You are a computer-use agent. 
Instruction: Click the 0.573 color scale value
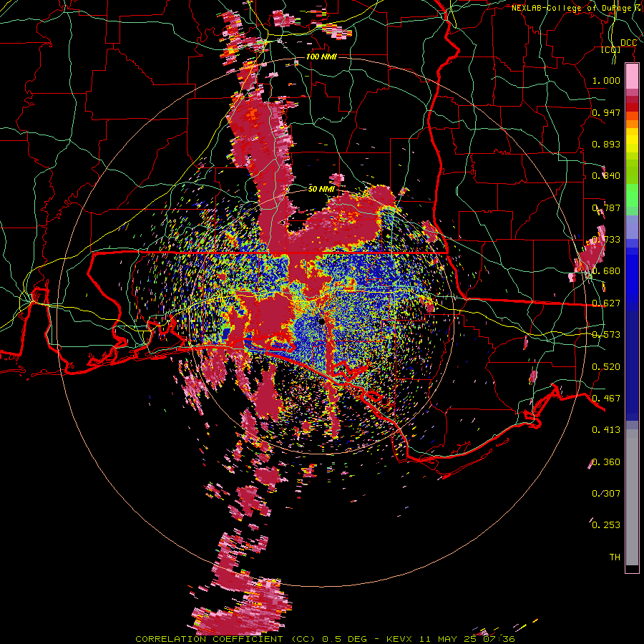(x=606, y=334)
